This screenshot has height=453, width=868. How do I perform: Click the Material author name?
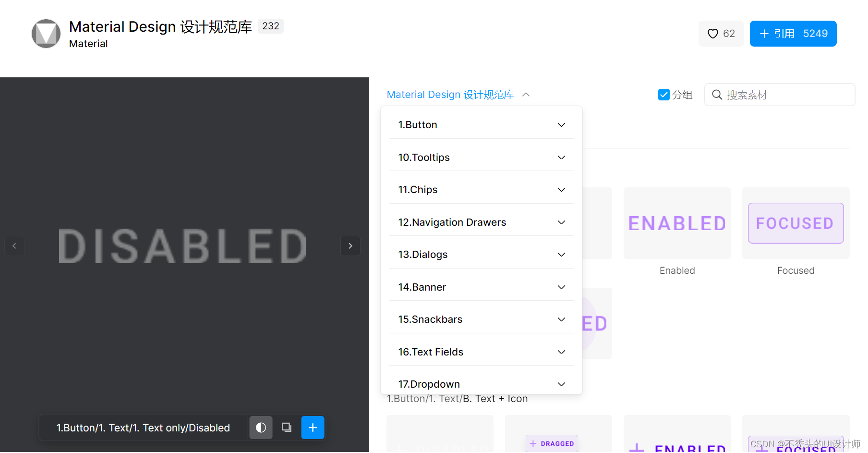tap(88, 44)
